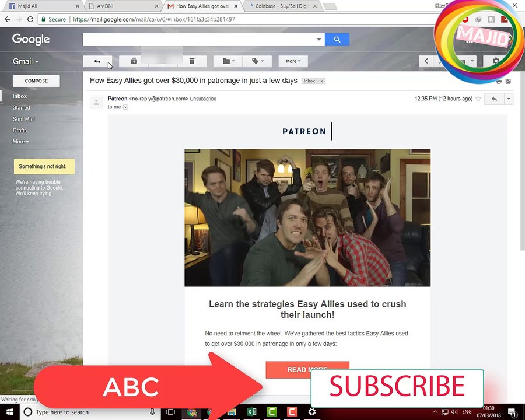Click the Back to Inbox arrow button

(x=97, y=61)
